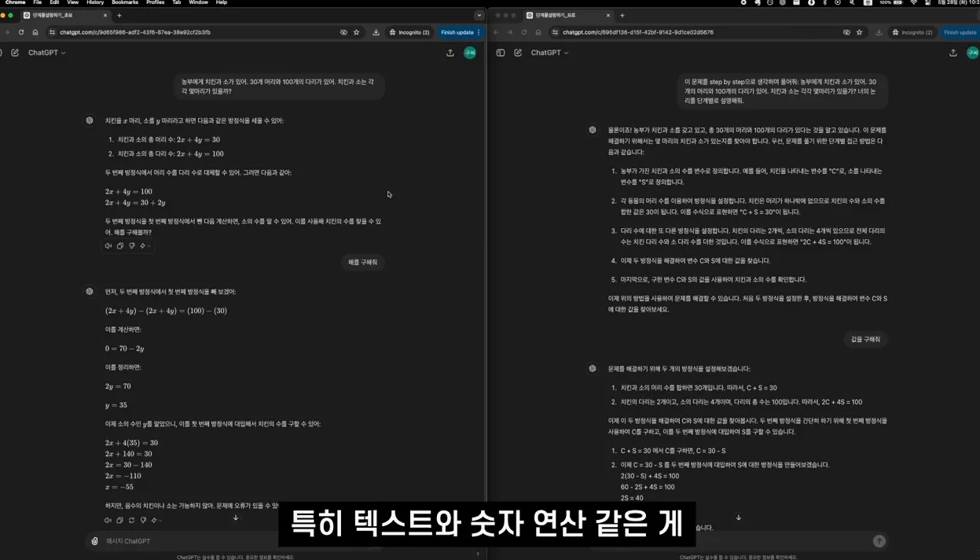Open the green profile avatar in left window

(x=470, y=53)
